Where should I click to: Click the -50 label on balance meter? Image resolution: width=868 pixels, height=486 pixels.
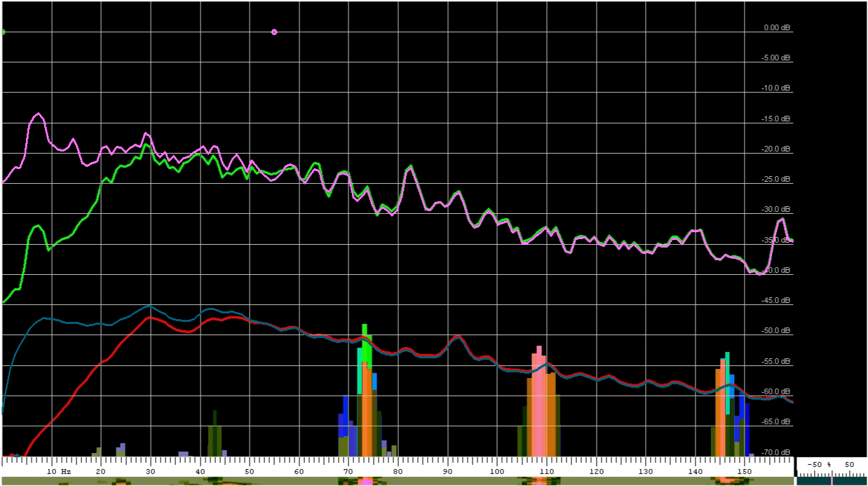[813, 465]
